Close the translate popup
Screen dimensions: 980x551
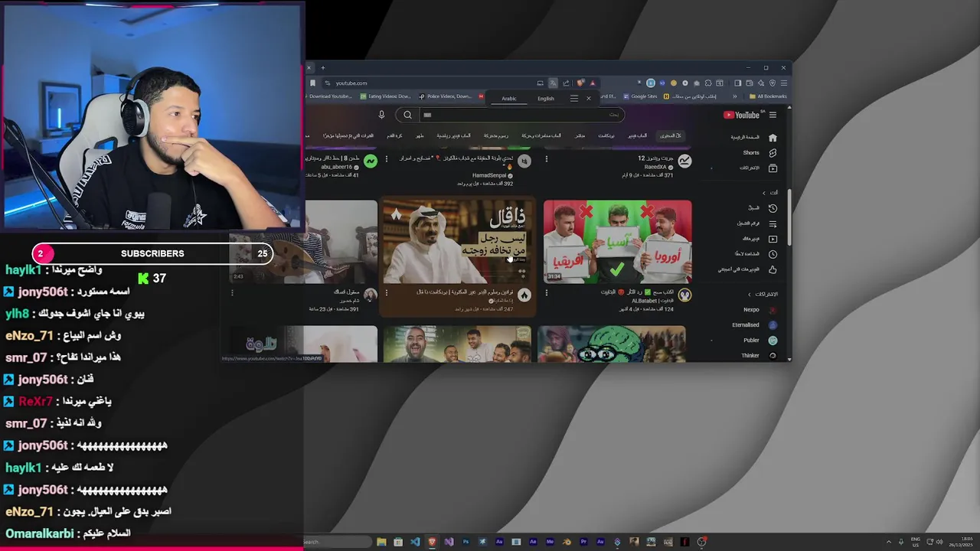click(x=589, y=99)
